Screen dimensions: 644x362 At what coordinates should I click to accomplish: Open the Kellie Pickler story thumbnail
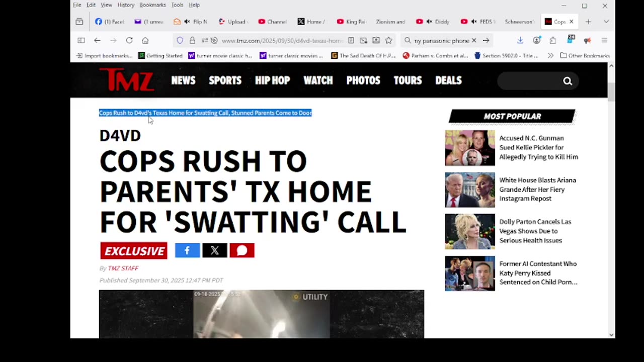click(470, 148)
